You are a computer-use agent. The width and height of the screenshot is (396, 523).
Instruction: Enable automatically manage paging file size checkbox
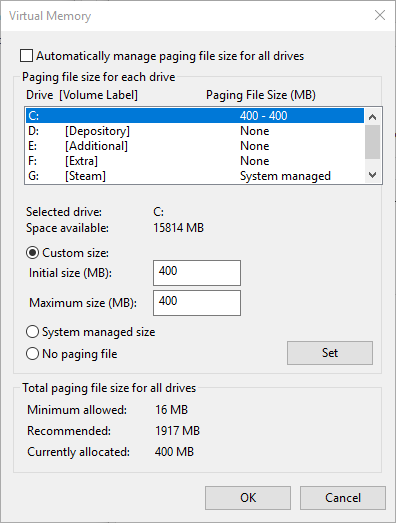pyautogui.click(x=26, y=56)
